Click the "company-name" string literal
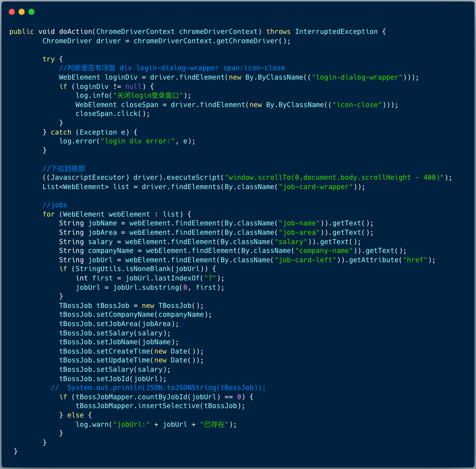The height and width of the screenshot is (469, 476). pos(324,251)
